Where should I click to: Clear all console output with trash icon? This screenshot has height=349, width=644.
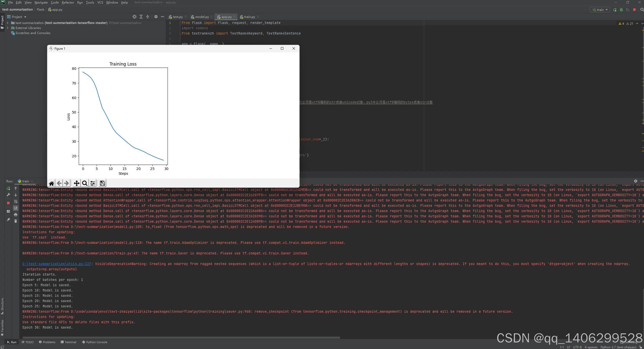tap(16, 221)
